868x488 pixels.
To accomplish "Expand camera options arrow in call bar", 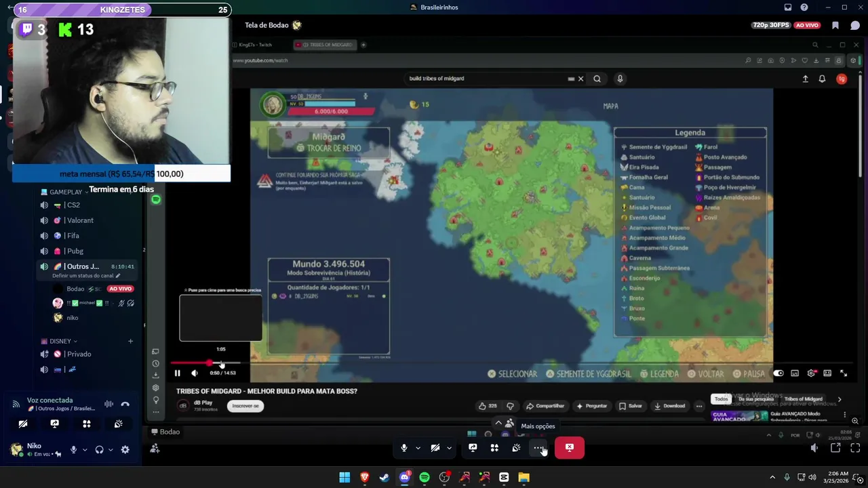I will point(449,448).
